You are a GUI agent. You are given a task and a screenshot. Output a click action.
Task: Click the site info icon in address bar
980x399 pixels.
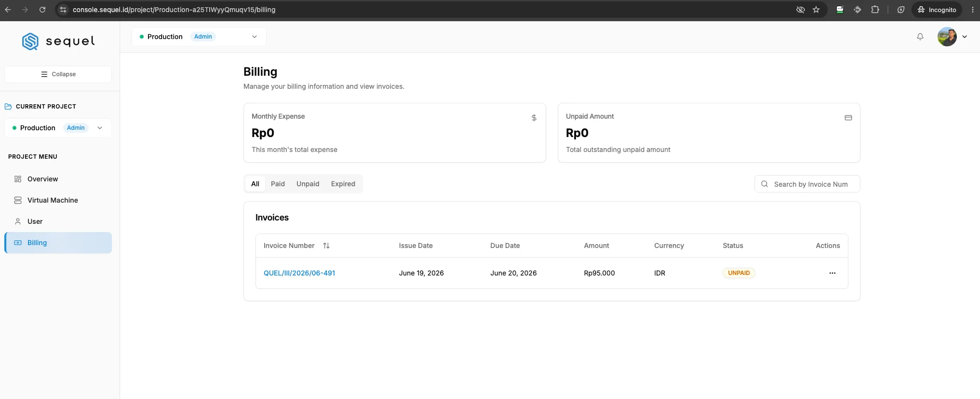coord(63,10)
